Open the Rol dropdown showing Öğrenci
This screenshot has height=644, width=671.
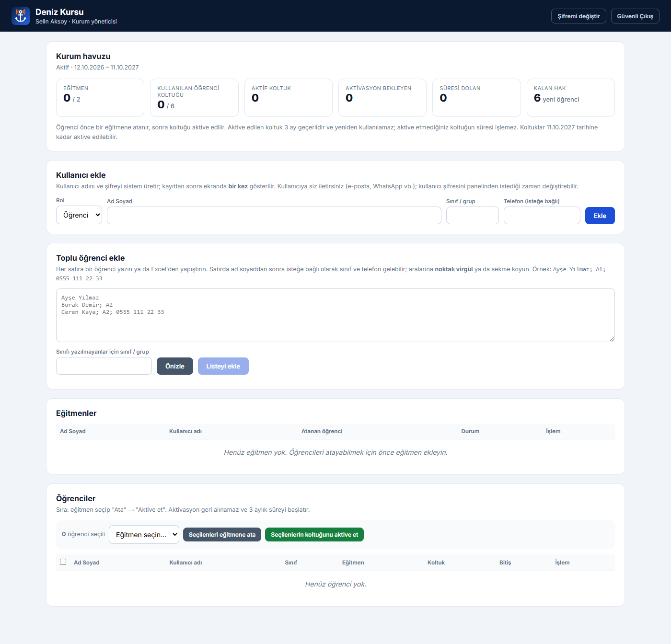pos(79,215)
